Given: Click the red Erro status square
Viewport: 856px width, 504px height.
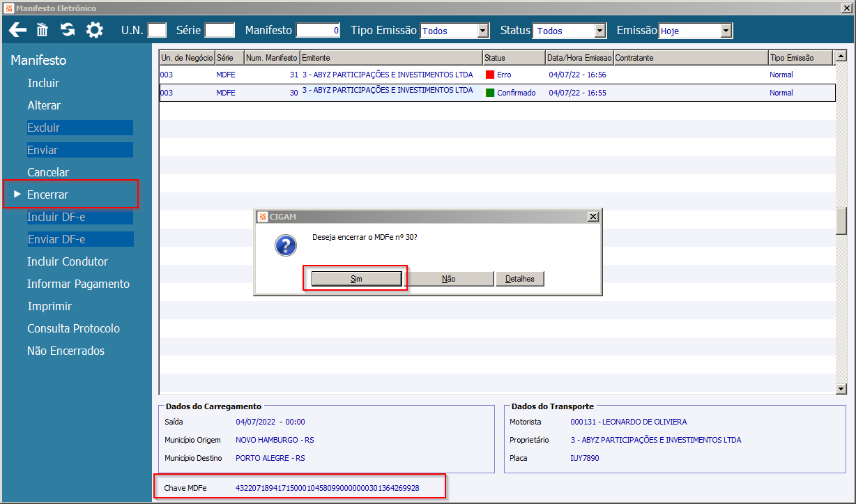Looking at the screenshot, I should coord(490,75).
